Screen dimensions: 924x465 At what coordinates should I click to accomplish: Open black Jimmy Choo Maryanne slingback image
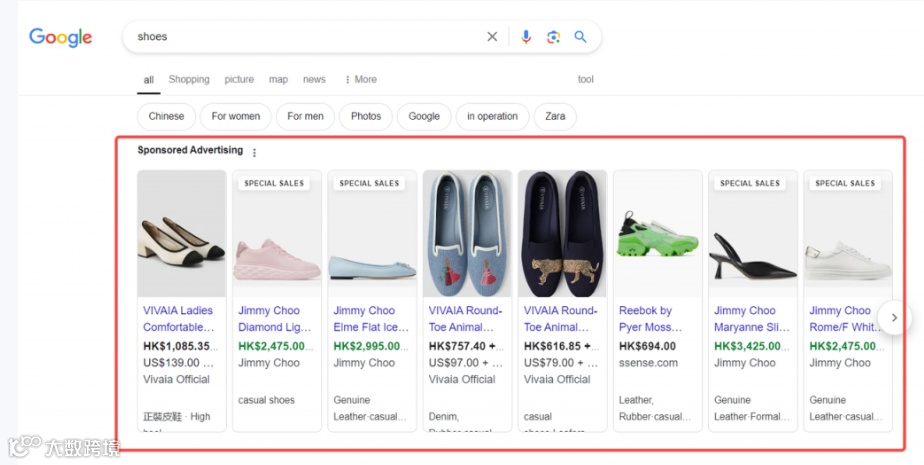[x=753, y=233]
